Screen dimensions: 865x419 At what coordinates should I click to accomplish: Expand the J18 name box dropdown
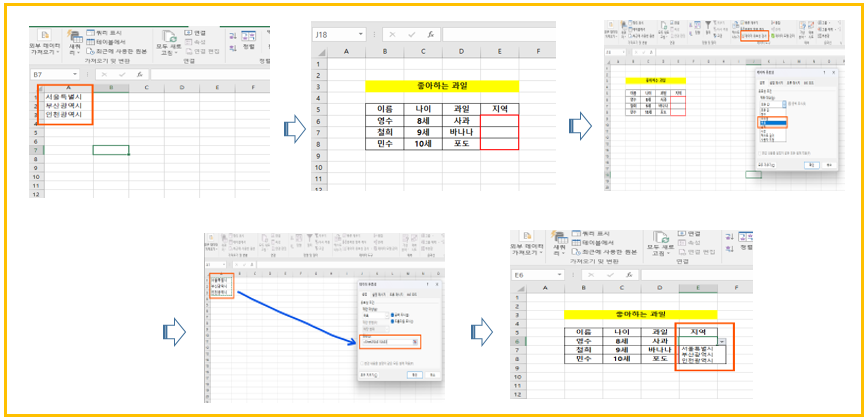(x=360, y=34)
